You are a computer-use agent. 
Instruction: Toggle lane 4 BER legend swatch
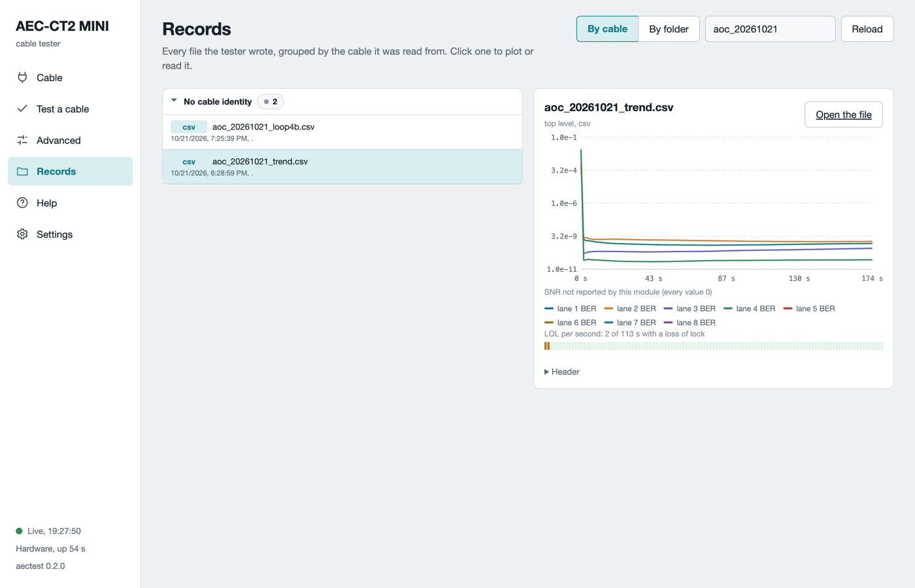727,308
